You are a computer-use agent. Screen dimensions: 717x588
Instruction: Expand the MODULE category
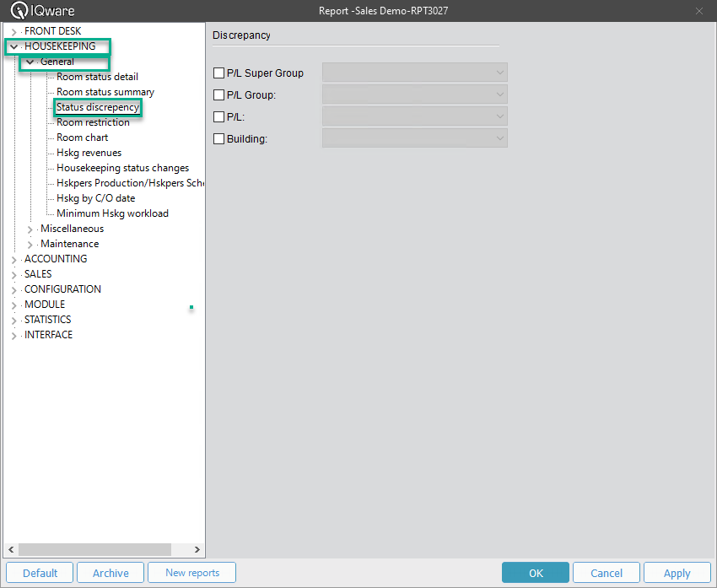pos(13,305)
